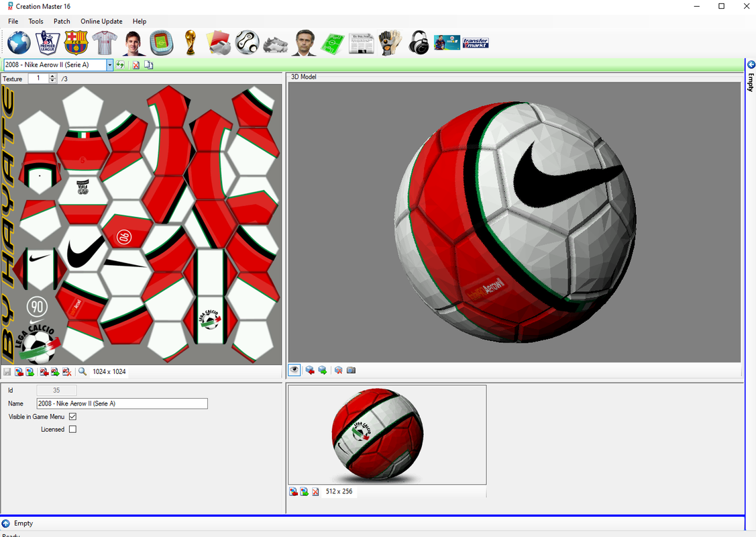Open the Audio headphones editor icon
The height and width of the screenshot is (537, 756).
pyautogui.click(x=419, y=43)
